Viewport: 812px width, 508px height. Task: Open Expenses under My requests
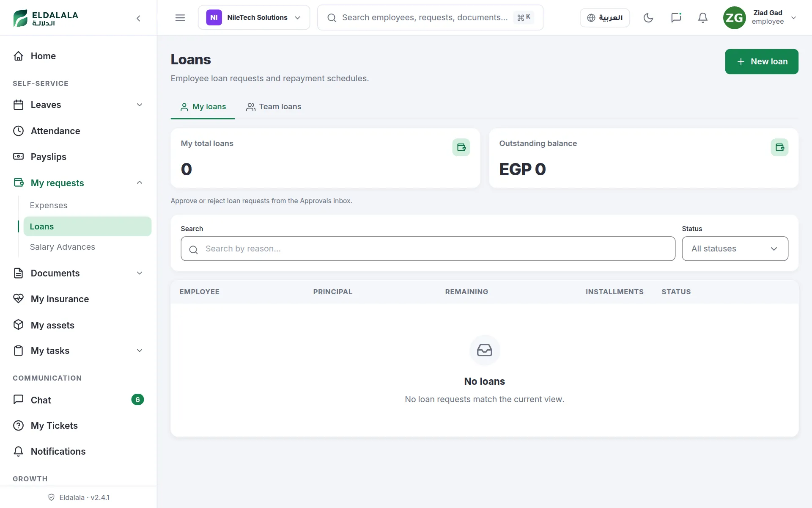(87, 205)
